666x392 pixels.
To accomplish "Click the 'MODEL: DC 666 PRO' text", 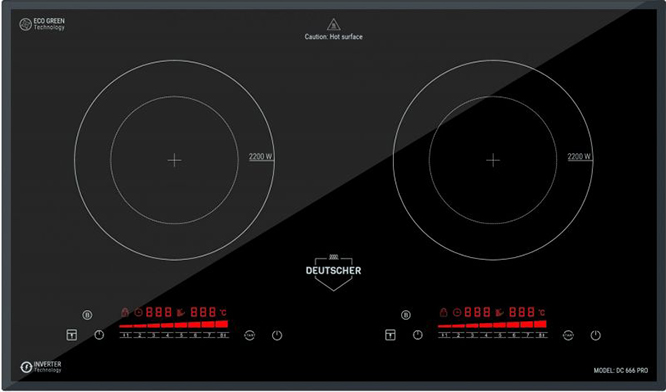I will tap(621, 371).
